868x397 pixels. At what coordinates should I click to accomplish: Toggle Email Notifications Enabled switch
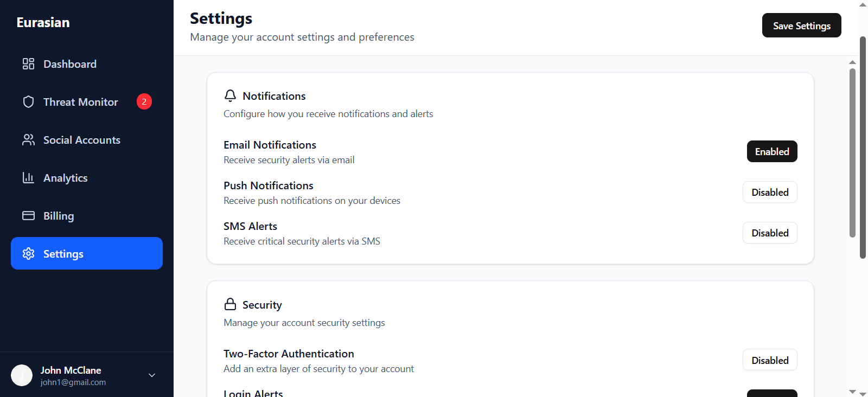click(x=771, y=151)
